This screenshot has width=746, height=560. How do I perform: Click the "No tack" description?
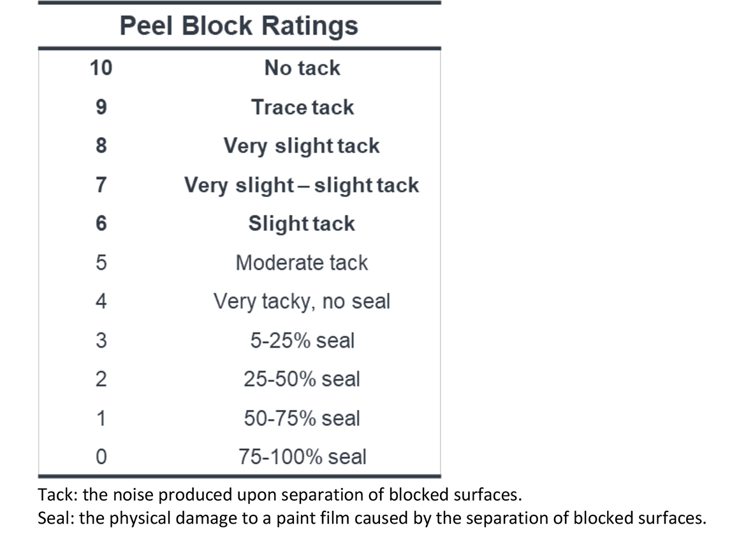pyautogui.click(x=302, y=68)
